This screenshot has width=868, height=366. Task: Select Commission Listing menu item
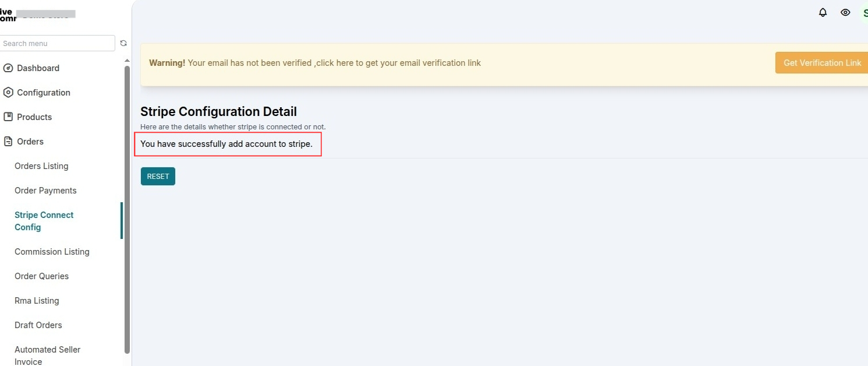coord(52,252)
